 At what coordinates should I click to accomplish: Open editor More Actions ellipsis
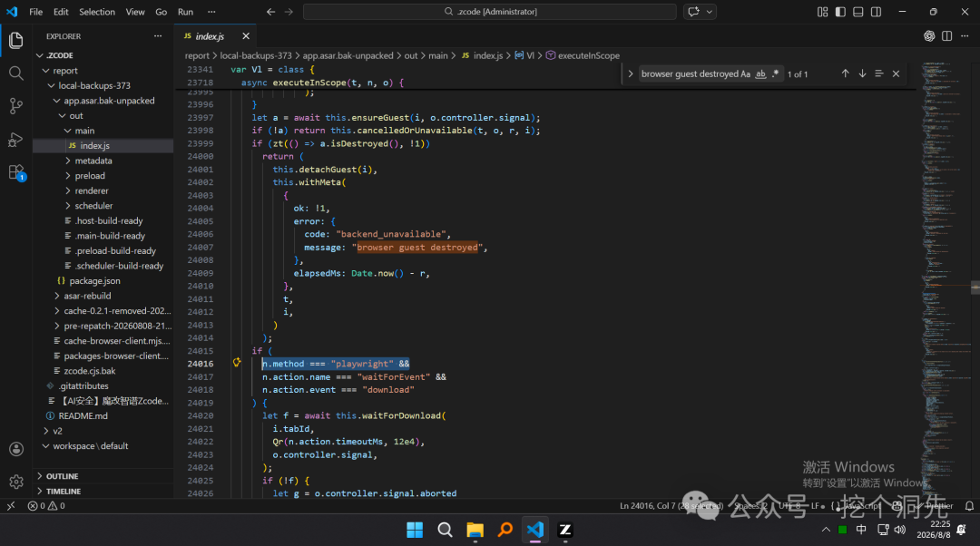[x=965, y=36]
